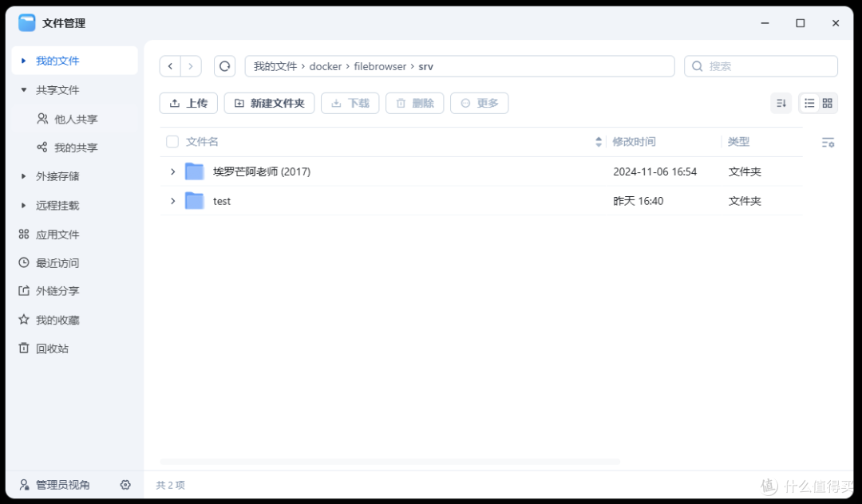Click 共 2 项 in the status bar

tap(171, 485)
